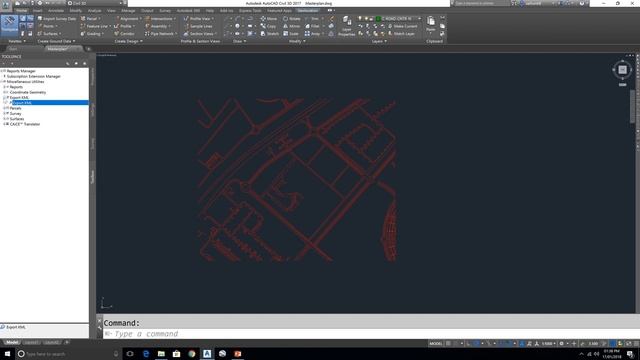Click the Corridor tool
The height and width of the screenshot is (360, 640).
[x=124, y=33]
